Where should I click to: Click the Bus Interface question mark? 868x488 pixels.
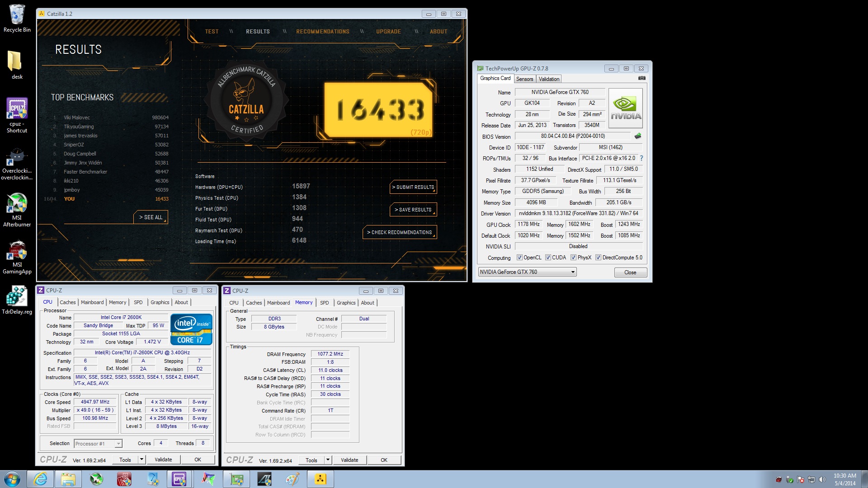click(641, 158)
